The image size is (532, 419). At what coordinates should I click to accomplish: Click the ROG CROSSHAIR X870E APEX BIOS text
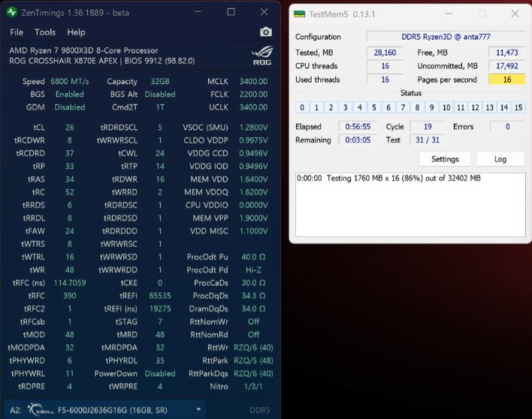[101, 61]
